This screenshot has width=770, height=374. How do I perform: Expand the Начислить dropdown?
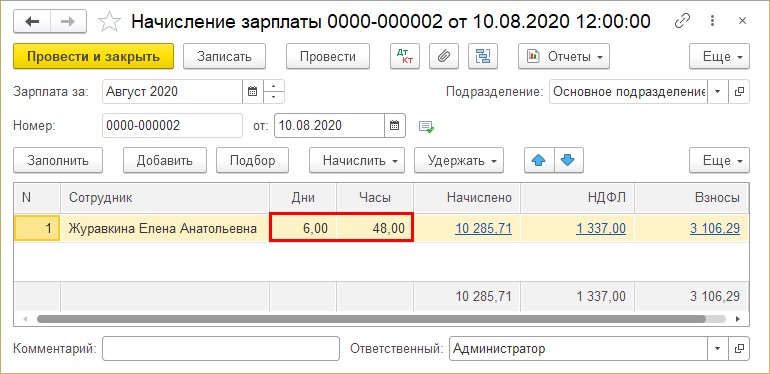tap(357, 160)
